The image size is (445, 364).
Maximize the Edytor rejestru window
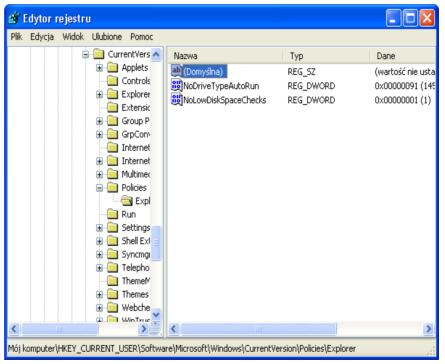click(x=410, y=18)
